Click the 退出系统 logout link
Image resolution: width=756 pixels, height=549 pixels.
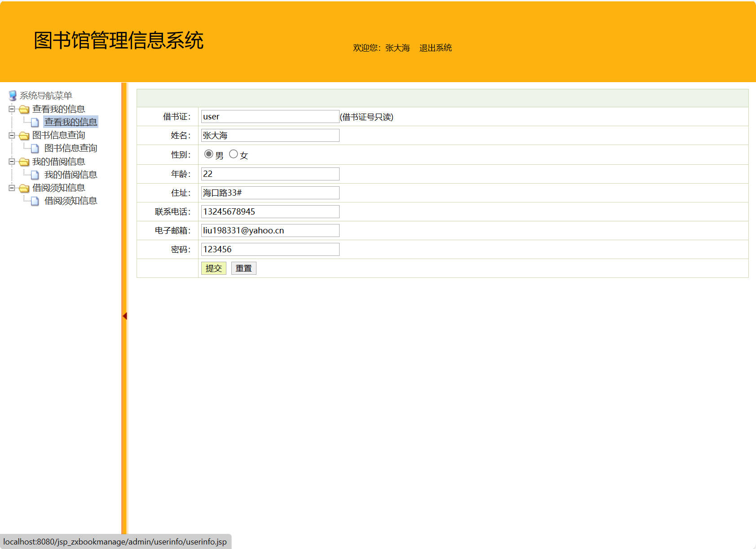[x=435, y=48]
